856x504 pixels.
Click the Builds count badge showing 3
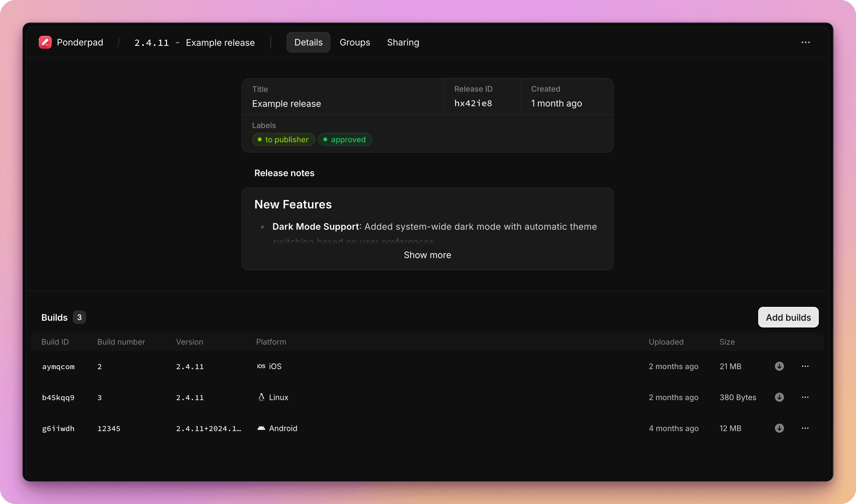tap(79, 317)
